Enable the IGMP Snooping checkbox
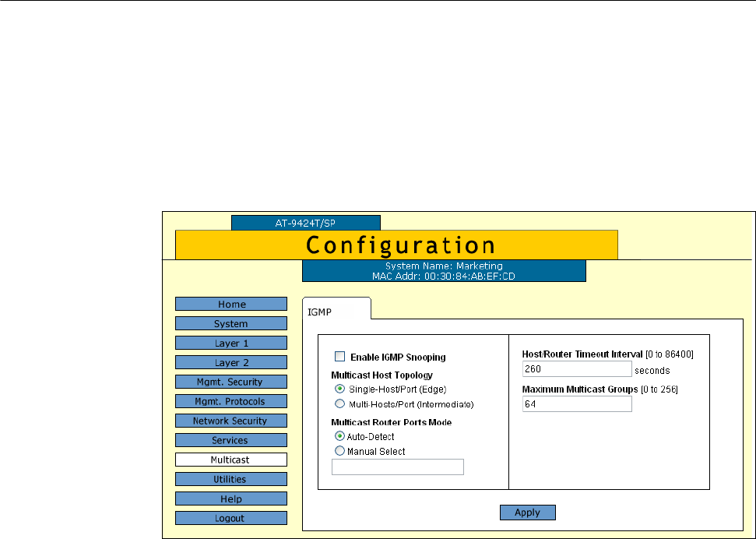The height and width of the screenshot is (539, 756). point(339,357)
